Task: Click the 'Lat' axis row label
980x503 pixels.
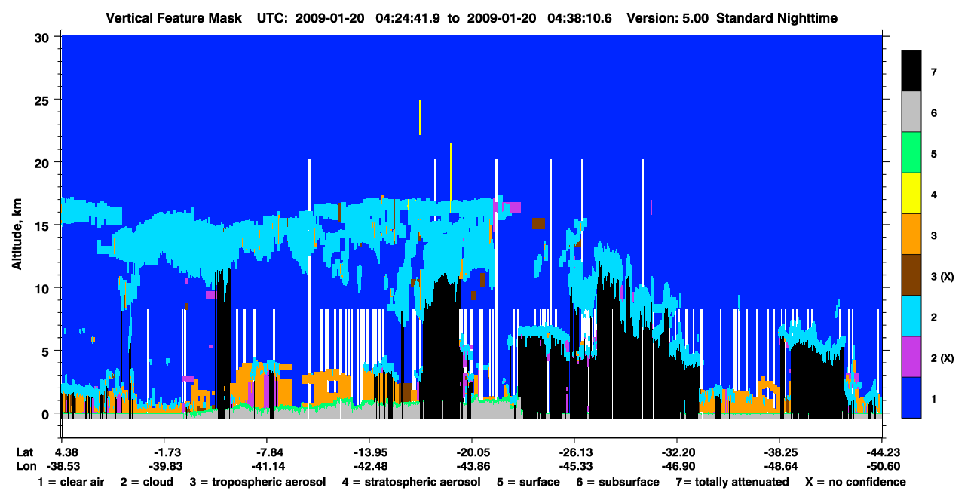Action: pos(25,452)
